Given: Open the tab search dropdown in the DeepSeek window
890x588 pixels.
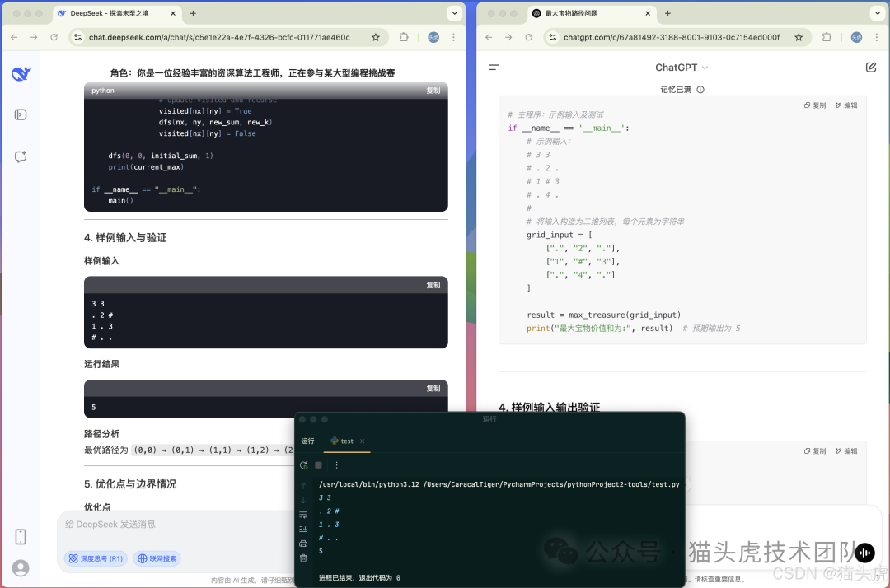Looking at the screenshot, I should pos(454,13).
